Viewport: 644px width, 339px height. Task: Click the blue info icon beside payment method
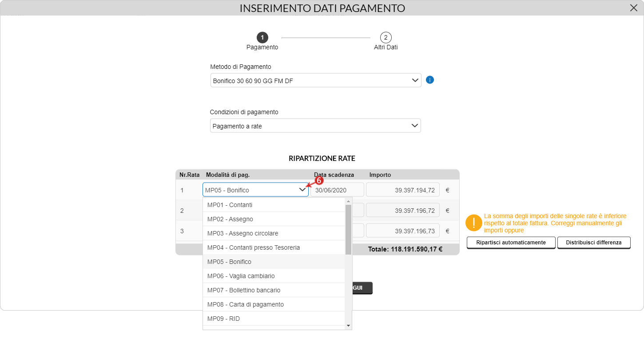tap(429, 80)
